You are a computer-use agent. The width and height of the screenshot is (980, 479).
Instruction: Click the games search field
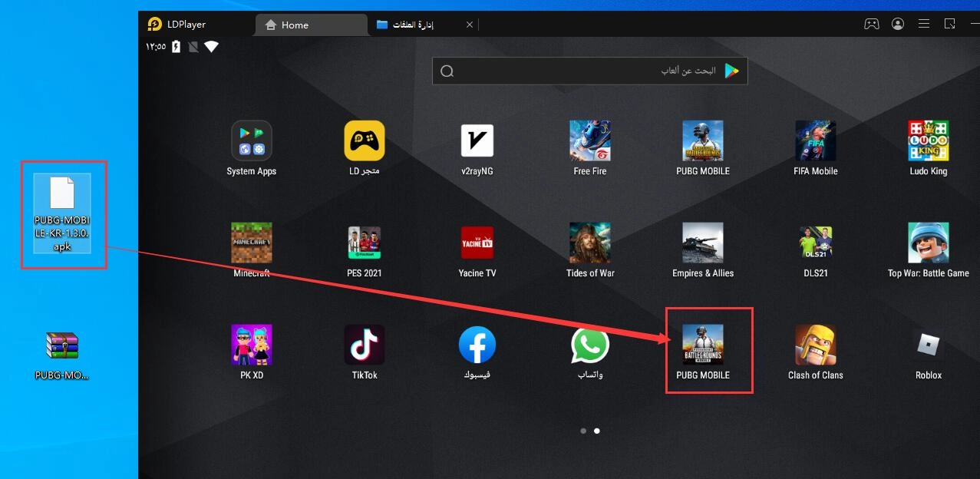(589, 71)
